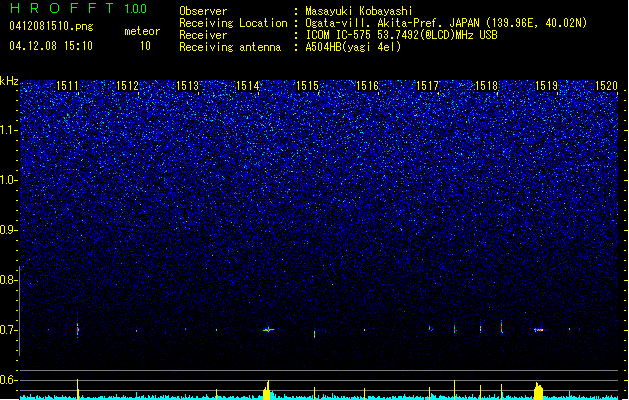This screenshot has height=400, width=629.
Task: Click the 0.8 kHz axis tick label
Action: coord(8,280)
